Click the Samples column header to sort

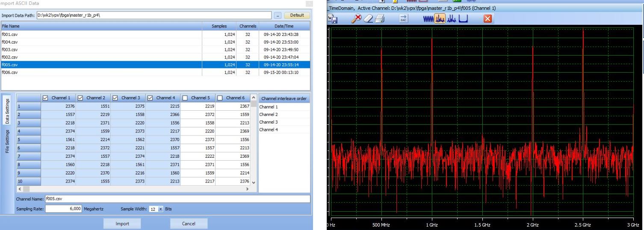[219, 26]
